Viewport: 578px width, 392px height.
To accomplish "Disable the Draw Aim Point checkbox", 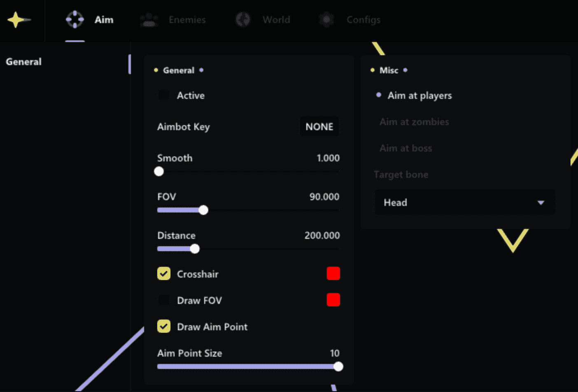I will [x=164, y=327].
